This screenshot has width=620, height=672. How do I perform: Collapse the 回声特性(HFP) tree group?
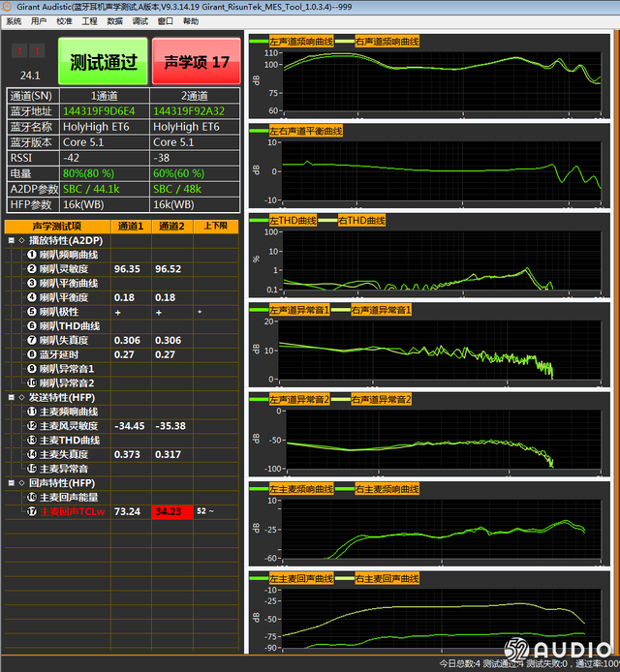pos(12,483)
